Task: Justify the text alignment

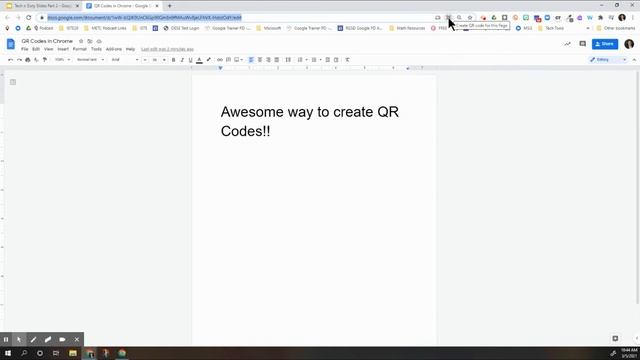Action: 277,60
